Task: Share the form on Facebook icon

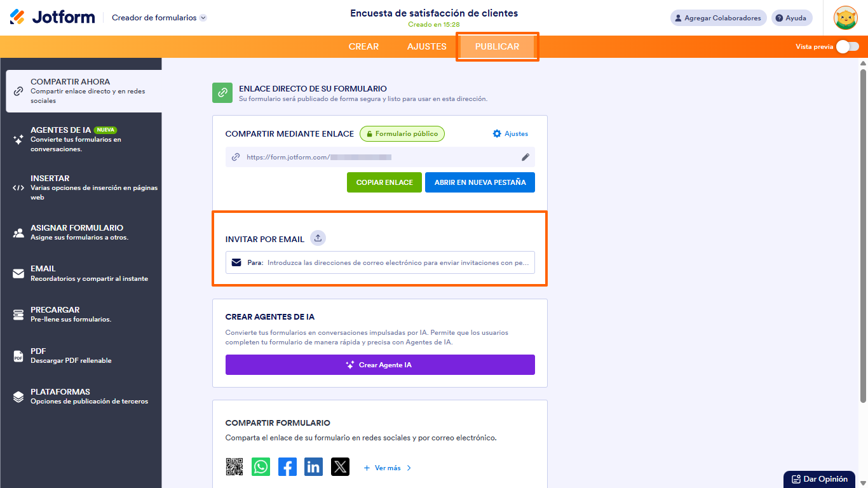Action: pyautogui.click(x=287, y=467)
